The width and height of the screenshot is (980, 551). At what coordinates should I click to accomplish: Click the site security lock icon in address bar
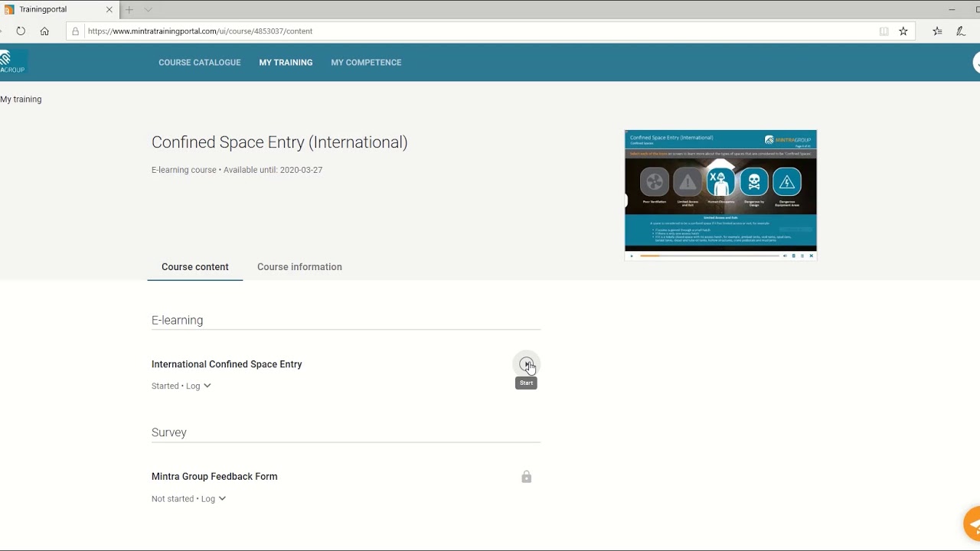[75, 31]
